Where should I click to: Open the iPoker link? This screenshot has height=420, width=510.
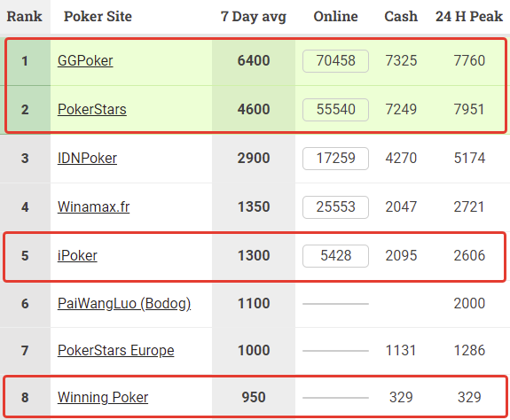pyautogui.click(x=77, y=256)
